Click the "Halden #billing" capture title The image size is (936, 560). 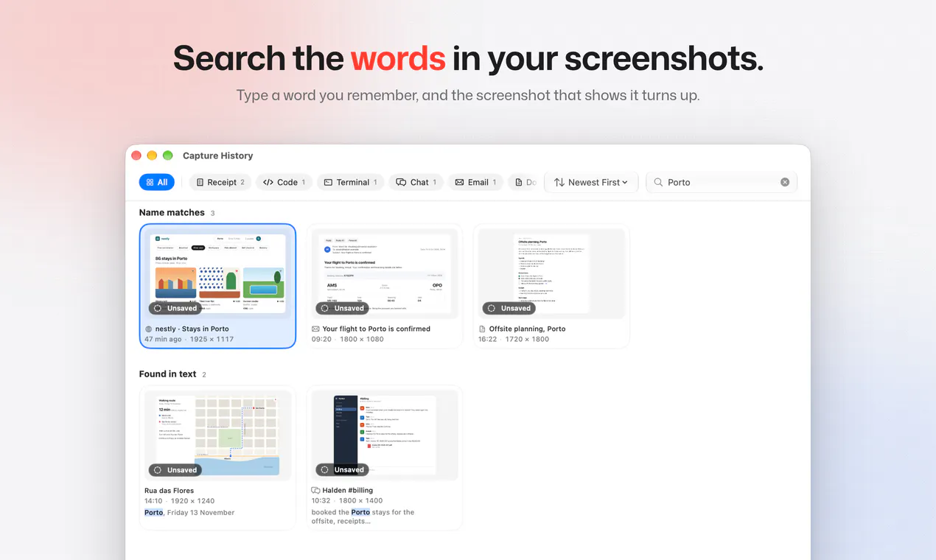pyautogui.click(x=348, y=490)
